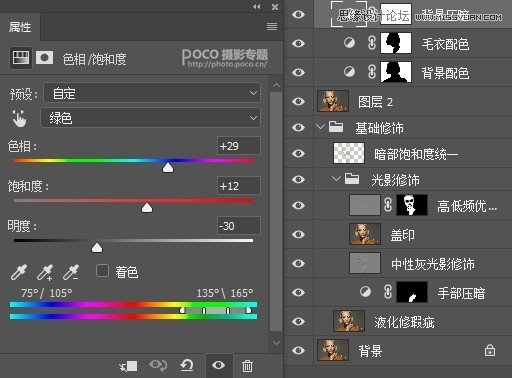Viewport: 512px width, 378px height.
Task: Click the 基础修饰 group folder icon
Action: [336, 126]
